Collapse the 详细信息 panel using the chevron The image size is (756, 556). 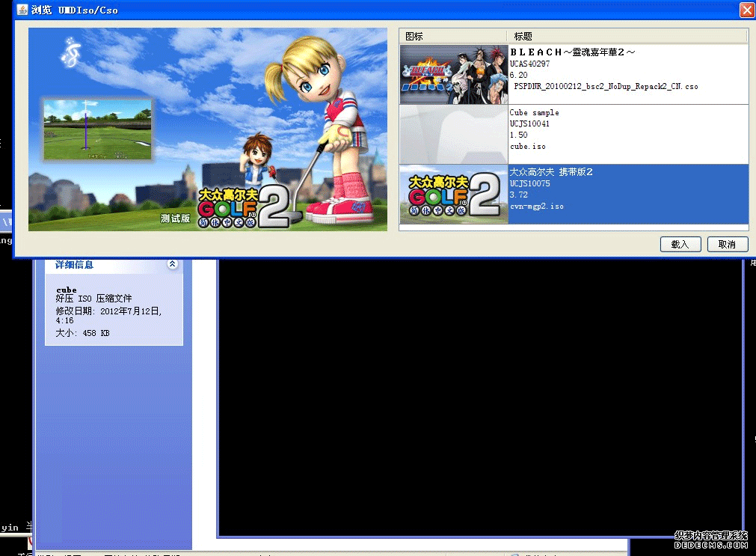(x=173, y=264)
